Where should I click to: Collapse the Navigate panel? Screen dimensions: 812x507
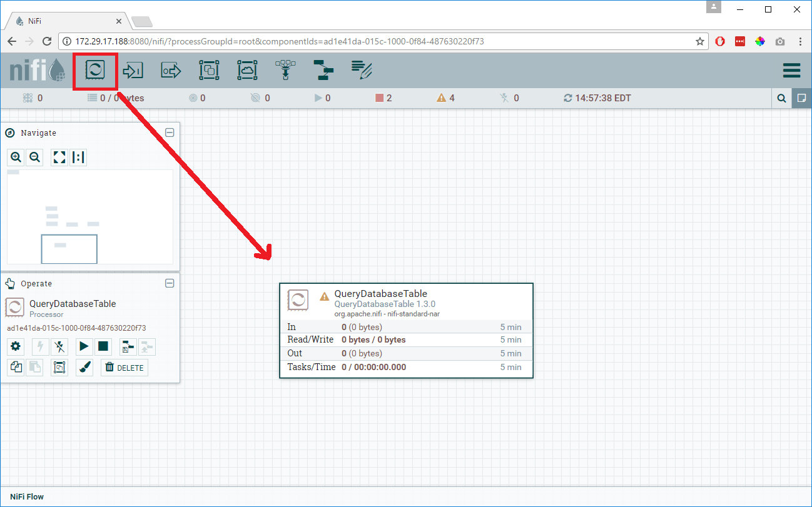click(170, 133)
